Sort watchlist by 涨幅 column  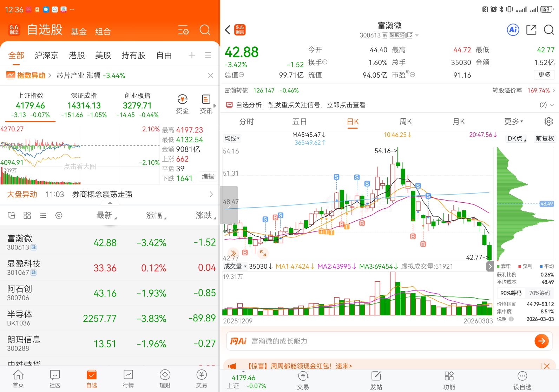pos(156,215)
